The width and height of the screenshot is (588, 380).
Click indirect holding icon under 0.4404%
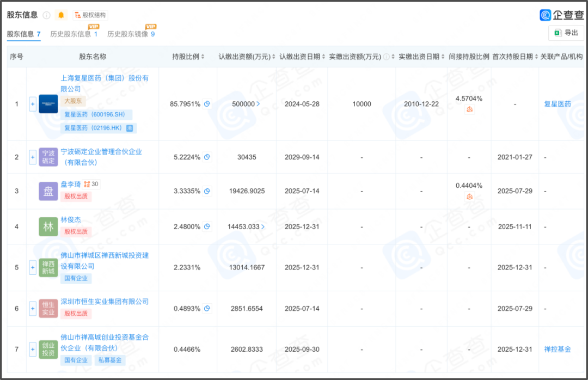(469, 197)
